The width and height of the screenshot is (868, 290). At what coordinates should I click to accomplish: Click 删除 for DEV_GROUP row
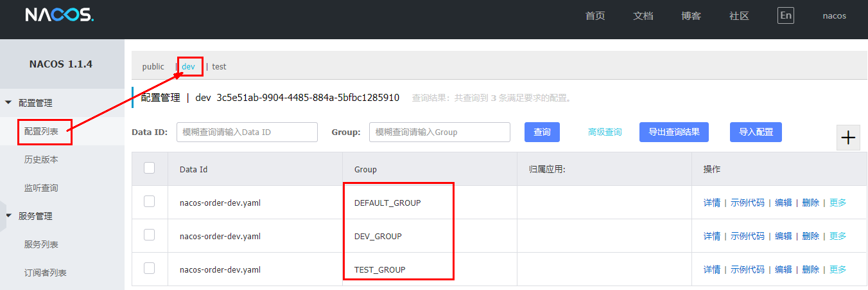[811, 236]
